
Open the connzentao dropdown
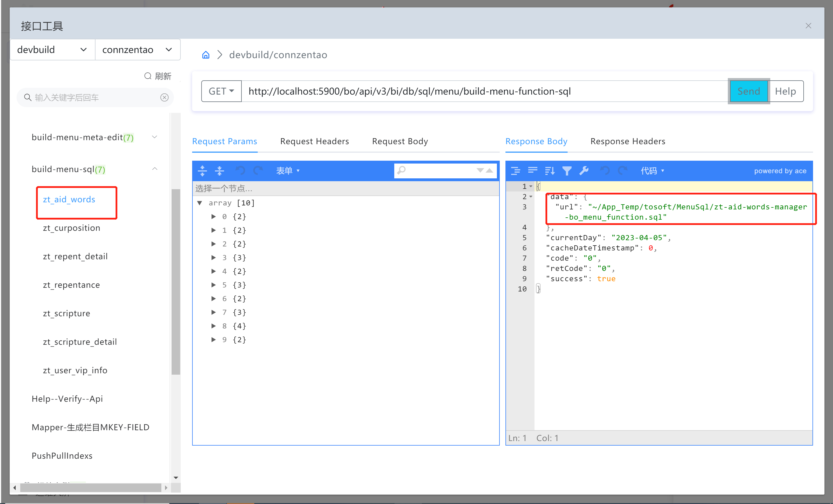coord(138,50)
